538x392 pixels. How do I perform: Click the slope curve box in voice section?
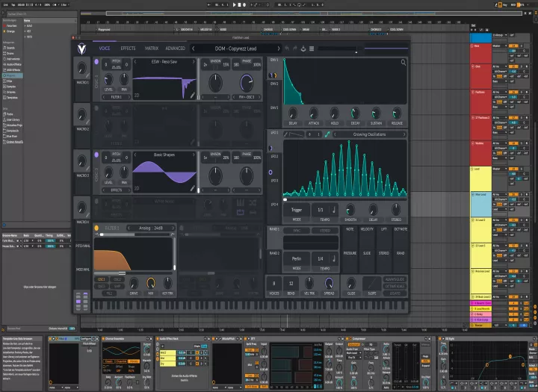coord(372,283)
